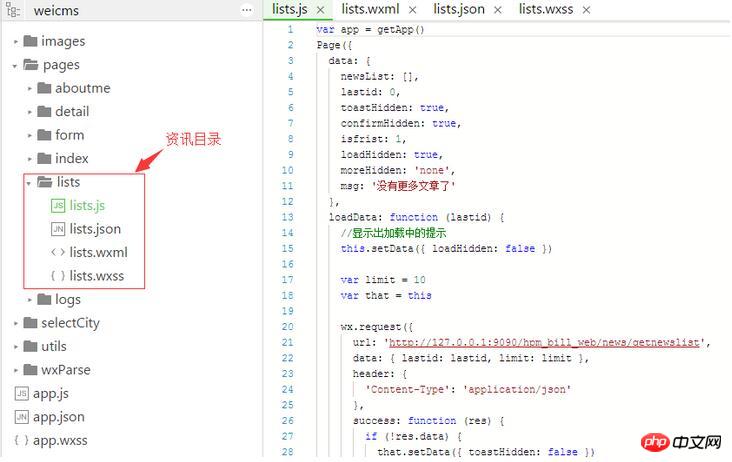
Task: Click line number 13 in the gutter
Action: [288, 217]
